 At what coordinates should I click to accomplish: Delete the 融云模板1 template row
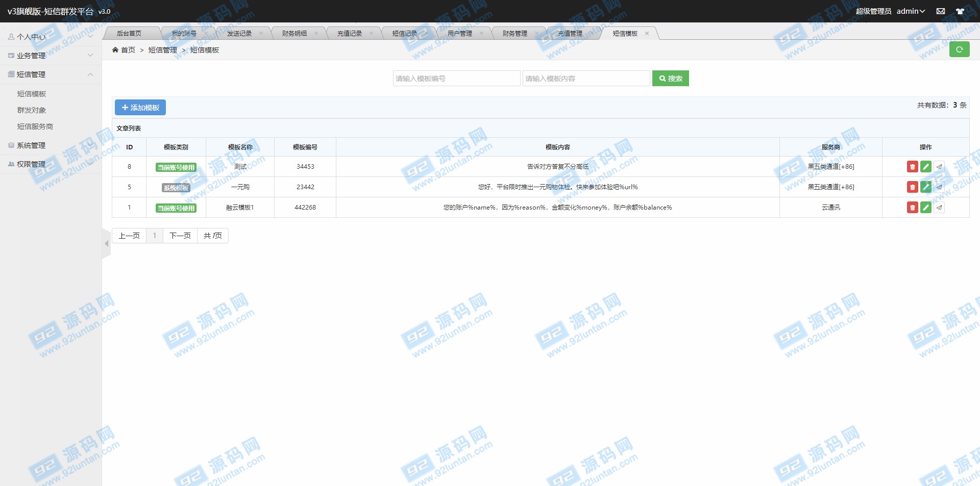(x=912, y=208)
